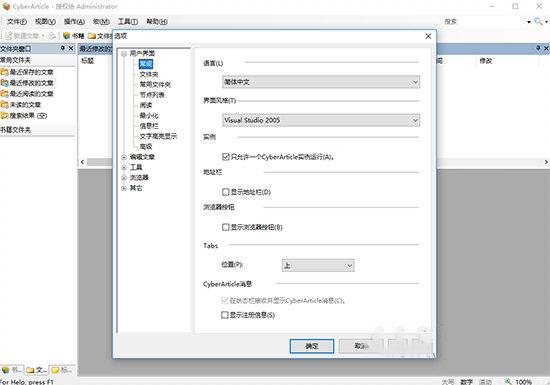Viewport: 550px width, 385px height.
Task: Open dropdown arrow next to search box
Action: pos(529,22)
